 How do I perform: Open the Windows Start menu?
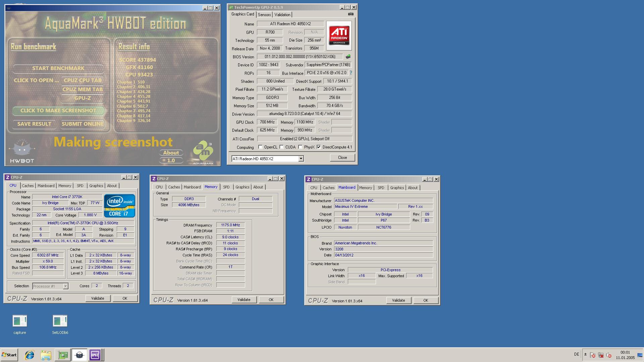click(x=9, y=355)
